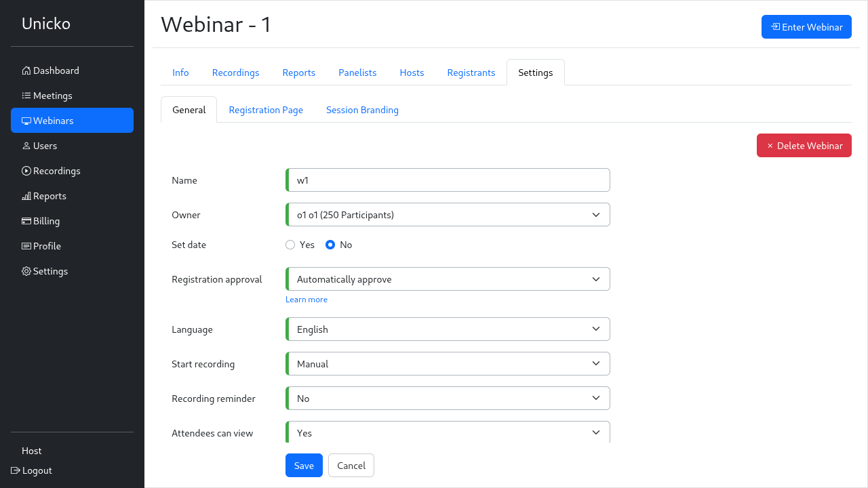Click the Users person icon
This screenshot has width=868, height=488.
(26, 146)
